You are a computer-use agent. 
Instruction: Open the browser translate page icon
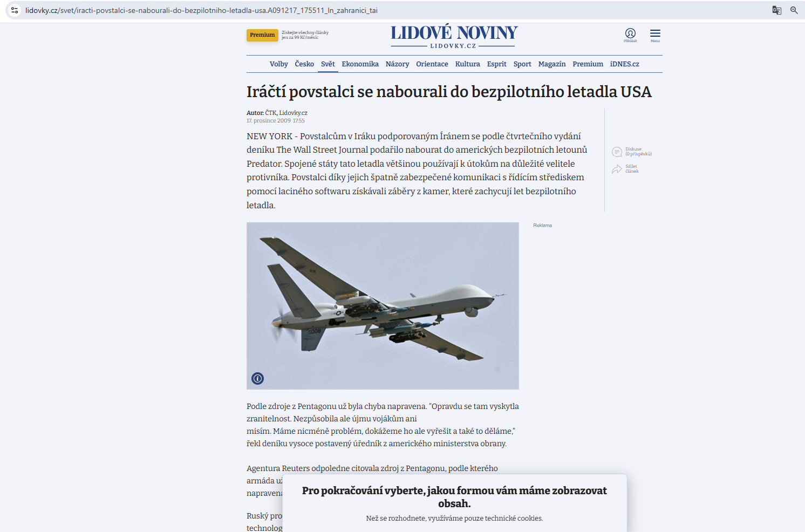(x=776, y=10)
